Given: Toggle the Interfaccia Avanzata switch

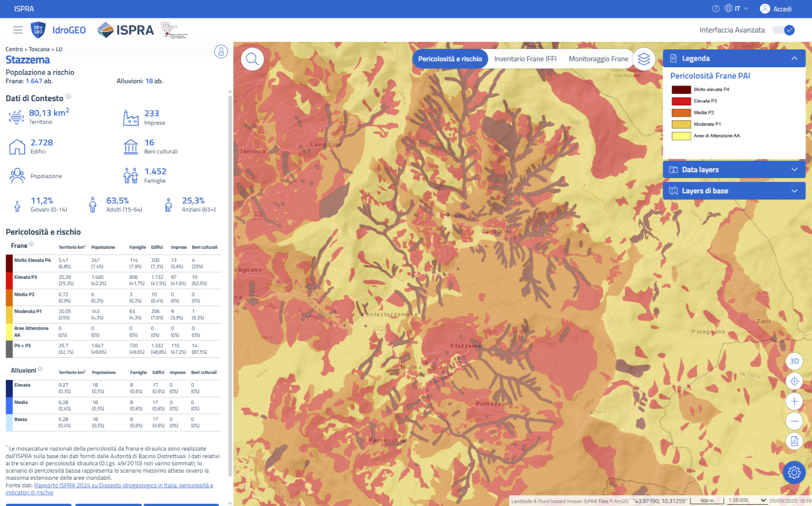Looking at the screenshot, I should (784, 30).
